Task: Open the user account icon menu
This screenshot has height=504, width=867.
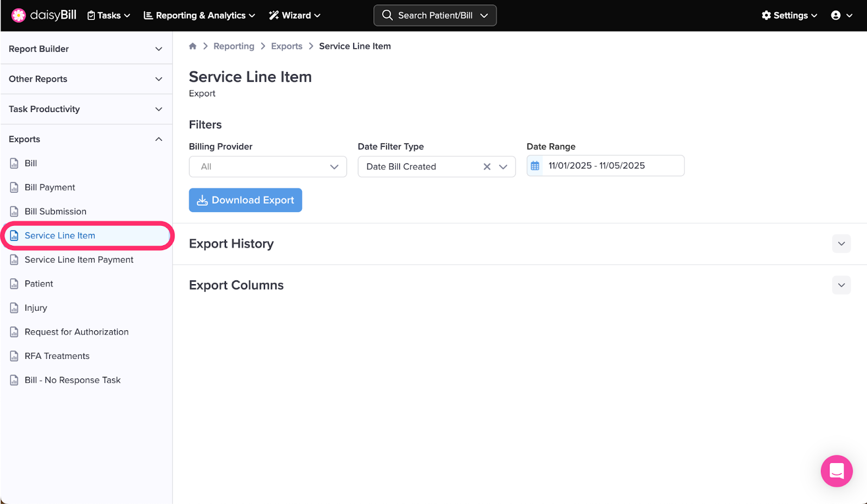Action: [x=841, y=15]
